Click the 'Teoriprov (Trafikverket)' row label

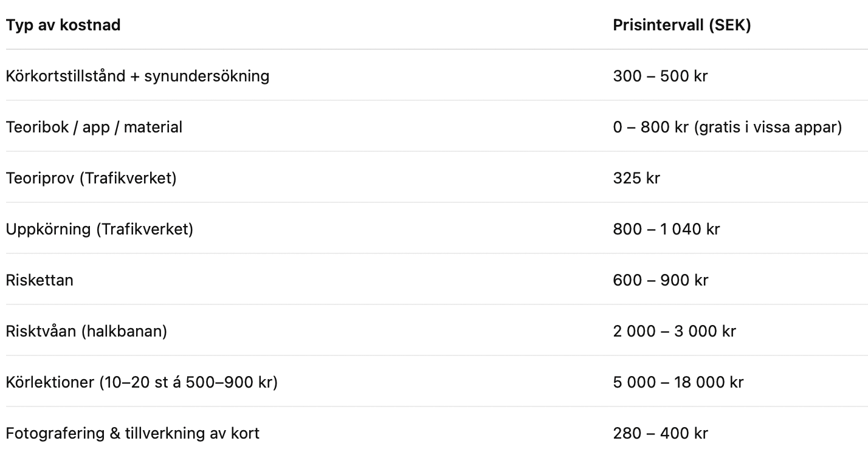pos(91,178)
